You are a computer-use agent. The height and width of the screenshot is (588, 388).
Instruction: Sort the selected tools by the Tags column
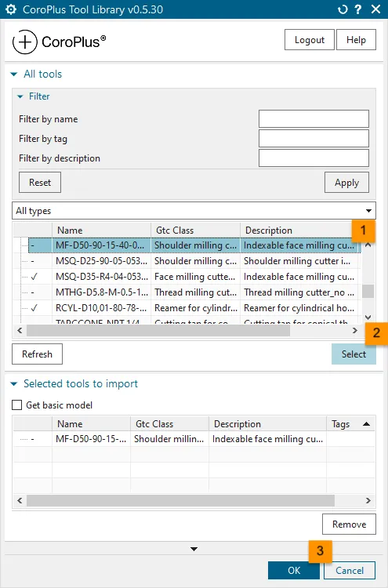pyautogui.click(x=350, y=423)
